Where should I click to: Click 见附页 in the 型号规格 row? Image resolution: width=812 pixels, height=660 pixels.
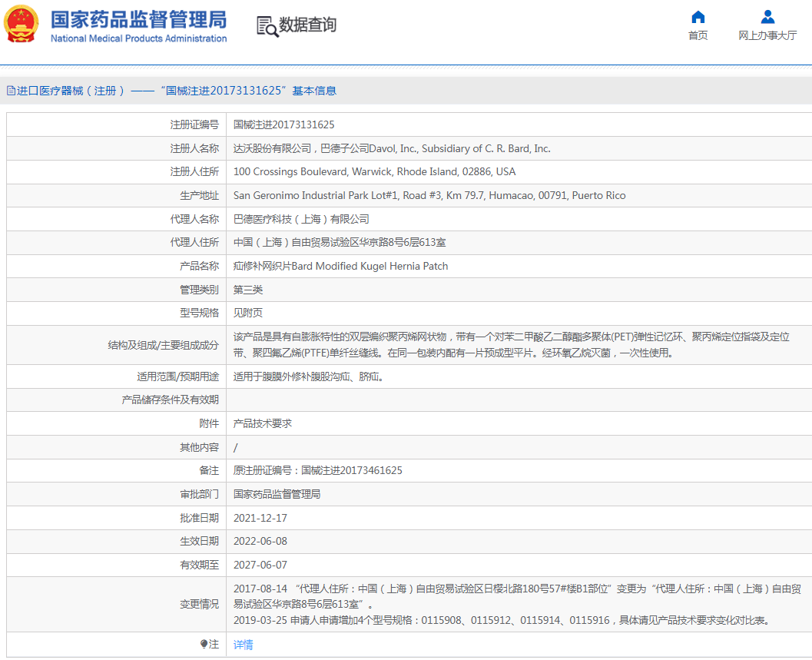pos(247,313)
